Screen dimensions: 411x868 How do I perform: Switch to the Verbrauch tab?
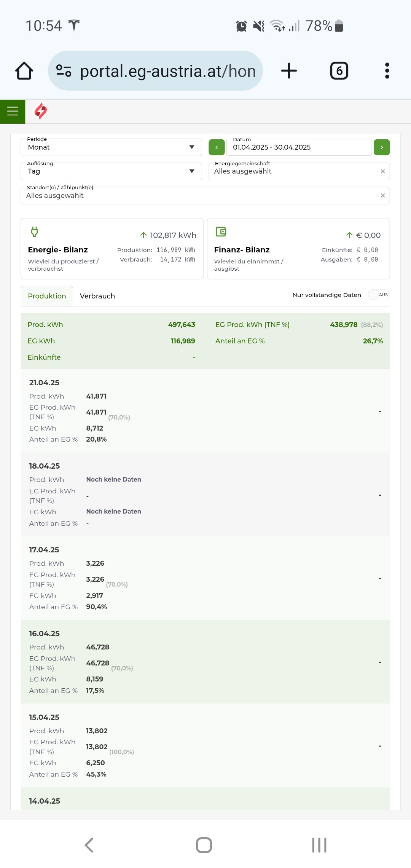(97, 296)
